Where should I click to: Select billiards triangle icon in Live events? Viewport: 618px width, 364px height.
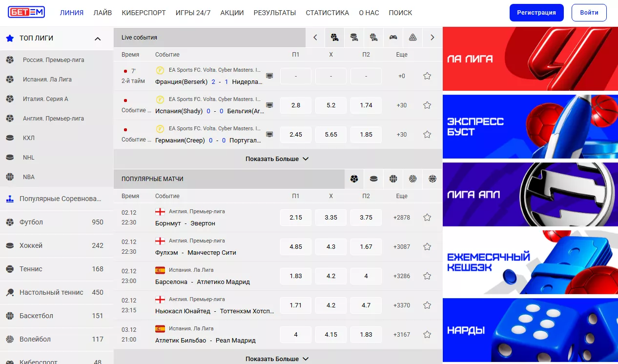(x=412, y=37)
